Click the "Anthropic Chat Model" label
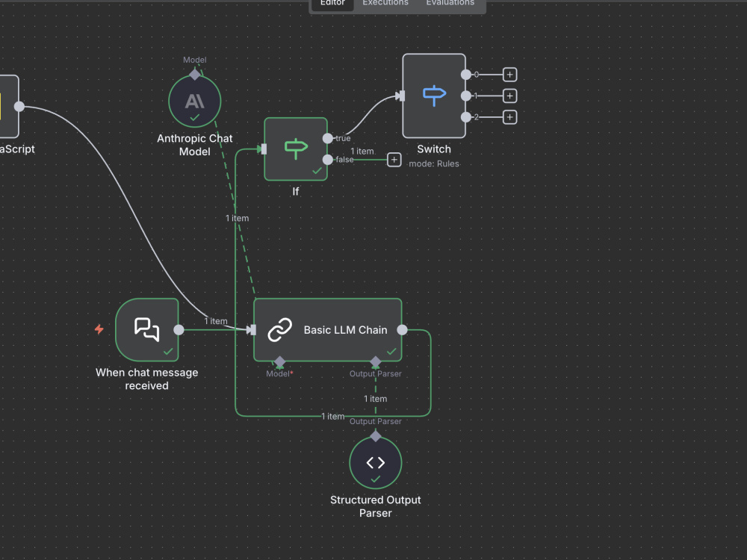The height and width of the screenshot is (560, 747). click(194, 145)
